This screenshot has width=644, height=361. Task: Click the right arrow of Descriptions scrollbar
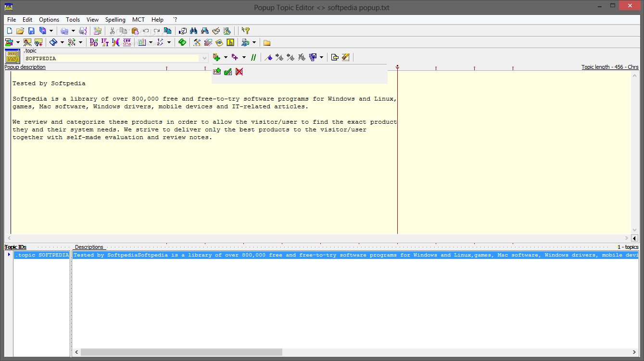point(635,352)
